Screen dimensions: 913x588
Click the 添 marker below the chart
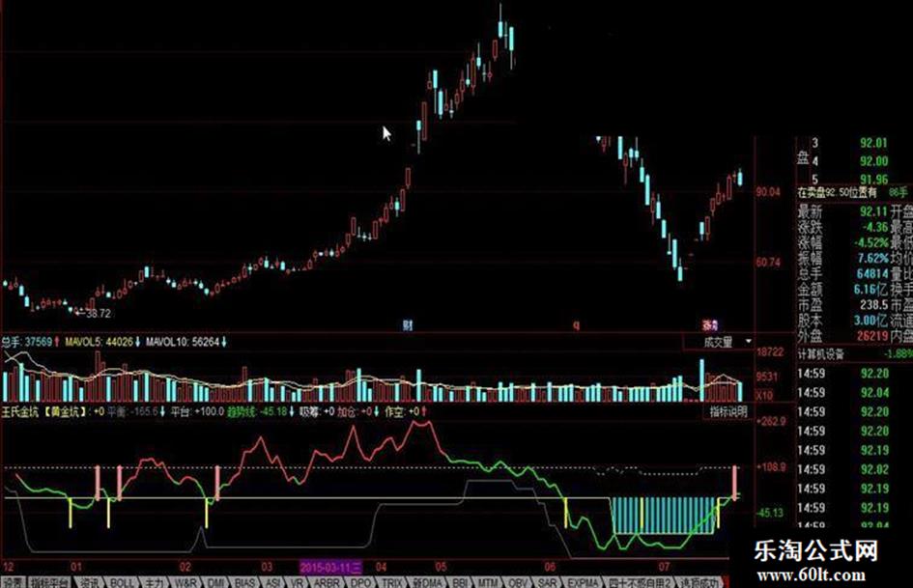[709, 324]
